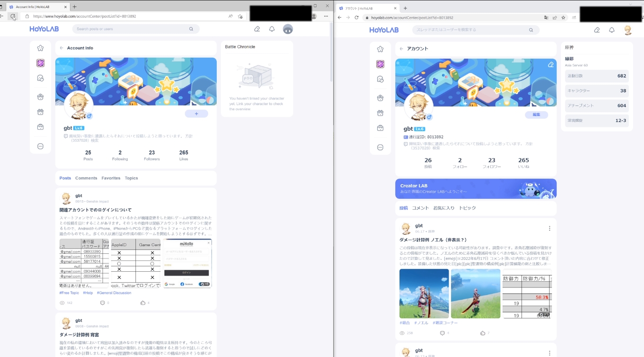
Task: Switch to the Comments tab in the left window
Action: point(86,178)
